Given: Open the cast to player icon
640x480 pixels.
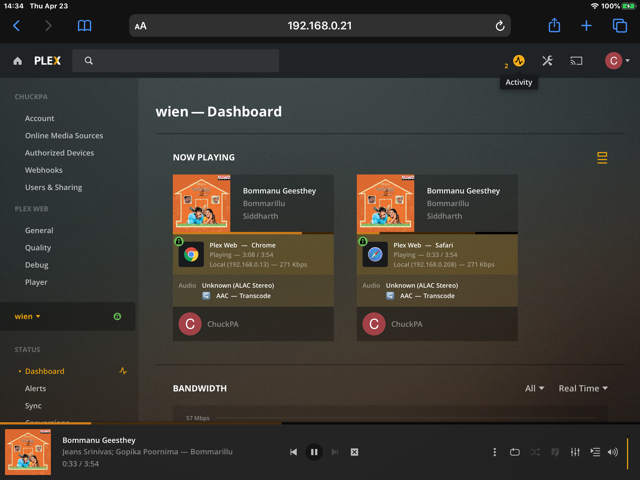Looking at the screenshot, I should pyautogui.click(x=576, y=61).
